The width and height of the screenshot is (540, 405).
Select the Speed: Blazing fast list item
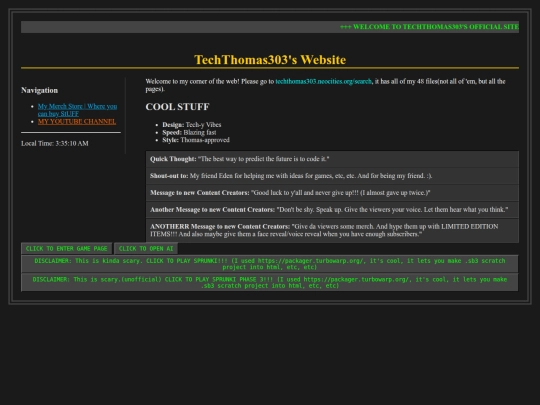(189, 132)
